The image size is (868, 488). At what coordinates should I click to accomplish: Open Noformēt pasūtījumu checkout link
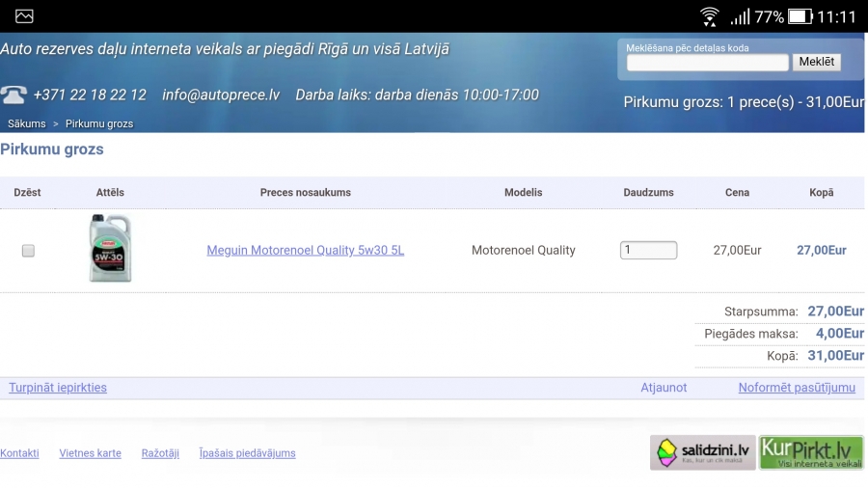click(797, 388)
